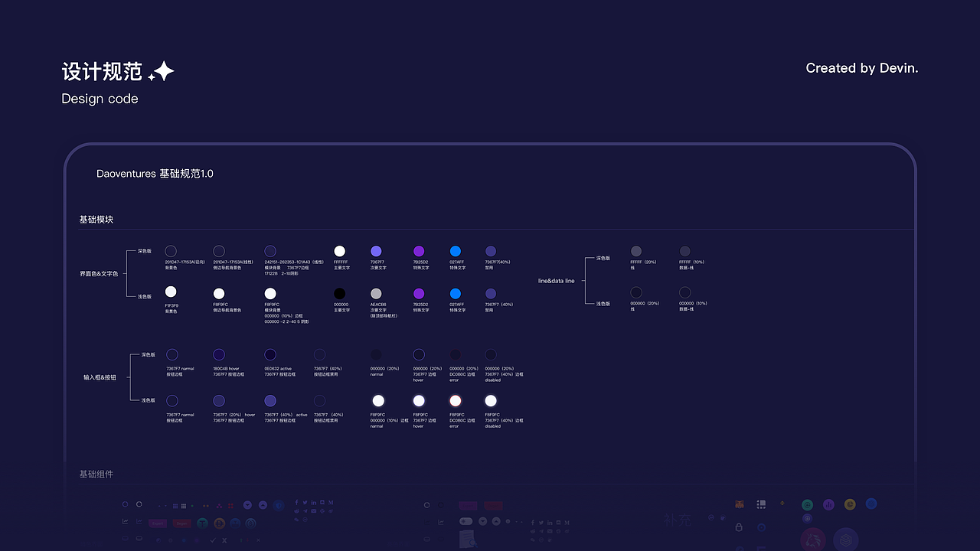The image size is (980, 551).
Task: Pick the F8F9FC error input with red border
Action: (x=456, y=400)
